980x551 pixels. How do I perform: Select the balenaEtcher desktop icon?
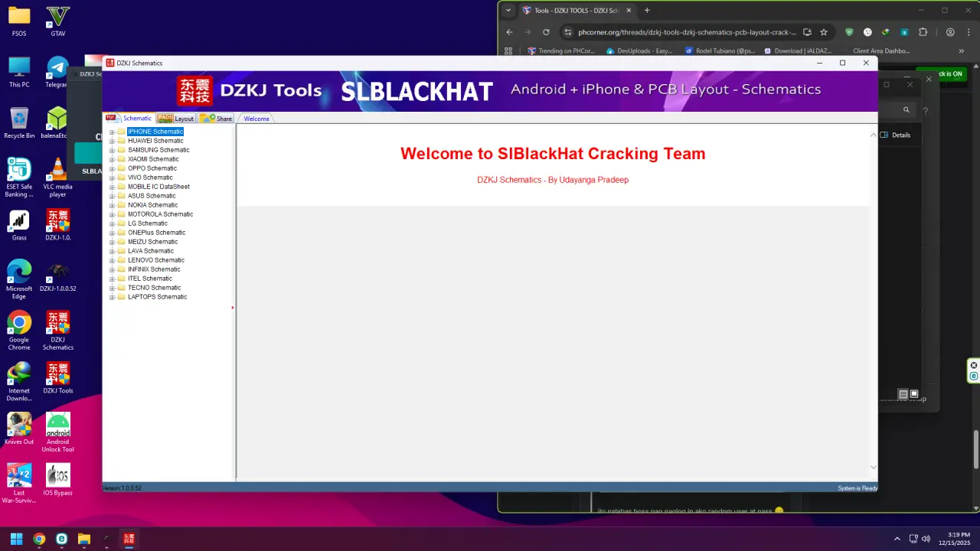coord(58,123)
